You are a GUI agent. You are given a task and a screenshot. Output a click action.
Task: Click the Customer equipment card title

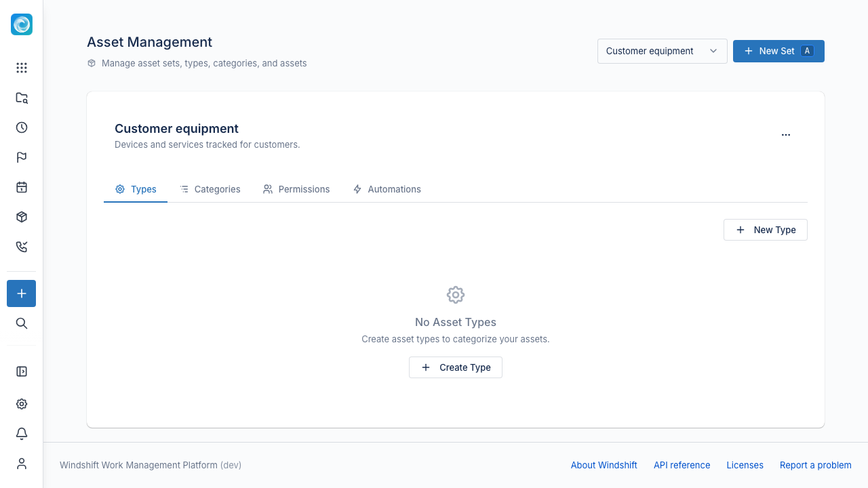(x=176, y=129)
